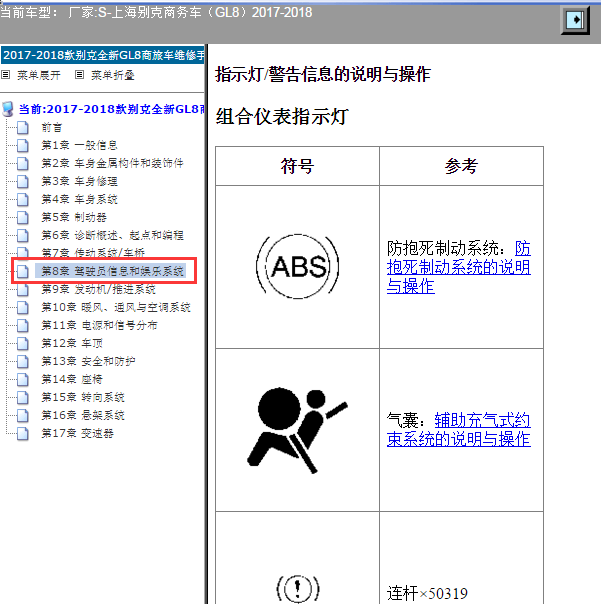Open 第2章 车身金属构件和装饰件
Screen dimensions: 601x604
[112, 163]
